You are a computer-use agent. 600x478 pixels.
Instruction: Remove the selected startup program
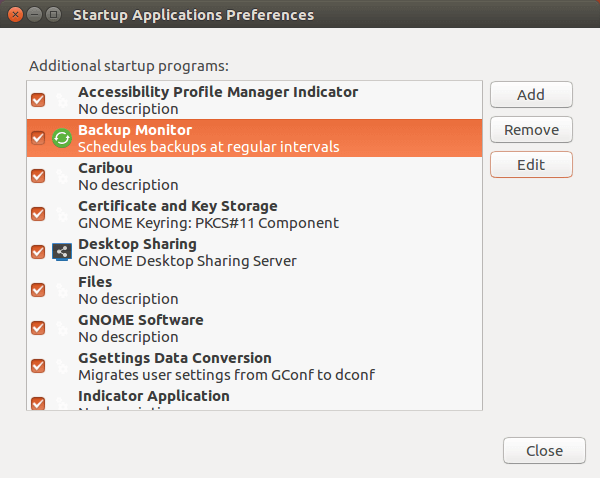tap(531, 130)
